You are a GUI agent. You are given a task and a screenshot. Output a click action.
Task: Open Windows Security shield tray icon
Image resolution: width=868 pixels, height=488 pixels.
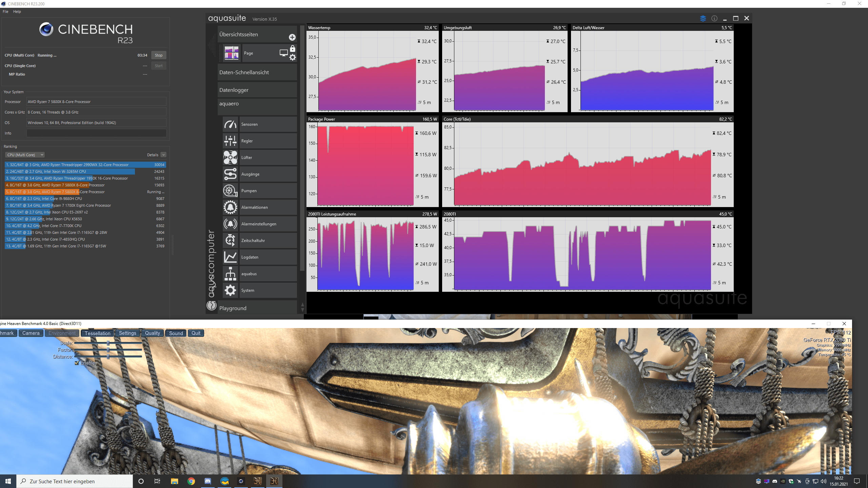[791, 481]
